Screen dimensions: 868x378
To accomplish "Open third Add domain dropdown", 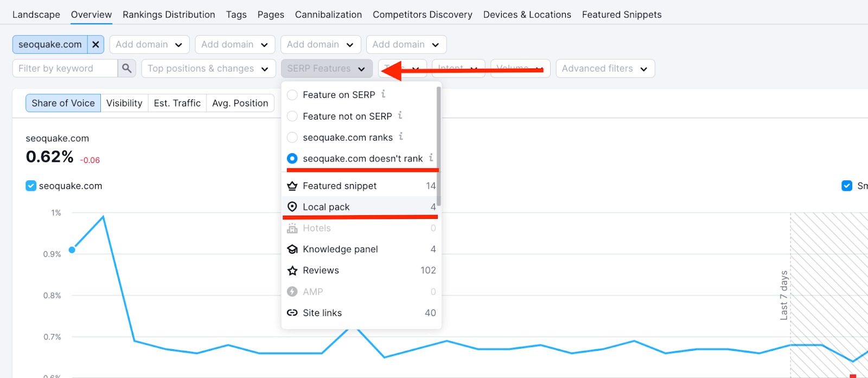I will (321, 45).
